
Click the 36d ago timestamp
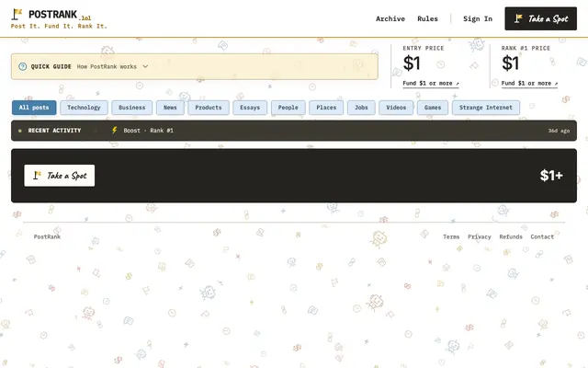(x=559, y=131)
